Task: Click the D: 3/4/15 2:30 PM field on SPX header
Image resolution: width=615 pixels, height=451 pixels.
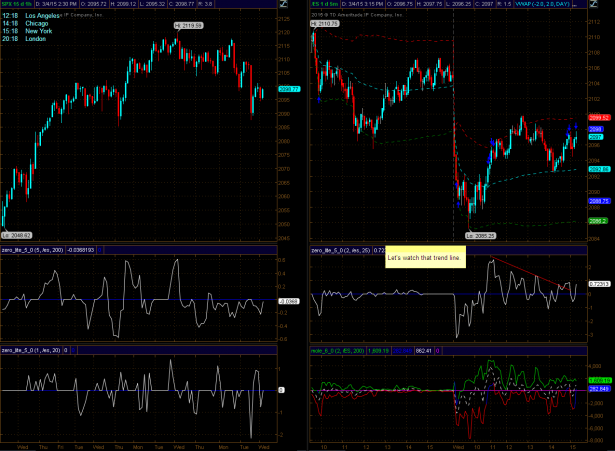Action: point(56,4)
